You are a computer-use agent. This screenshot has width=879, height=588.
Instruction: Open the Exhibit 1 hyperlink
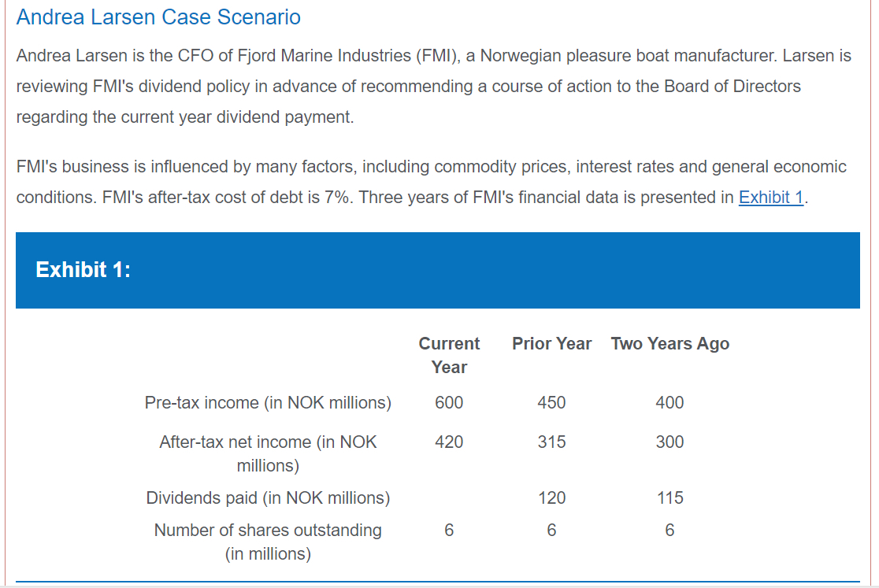[x=770, y=197]
